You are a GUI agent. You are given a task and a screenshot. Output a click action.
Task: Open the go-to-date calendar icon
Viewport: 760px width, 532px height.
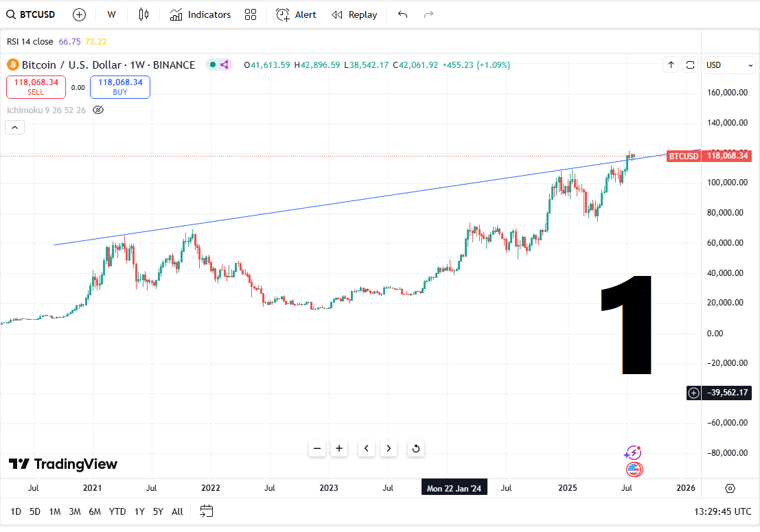207,511
